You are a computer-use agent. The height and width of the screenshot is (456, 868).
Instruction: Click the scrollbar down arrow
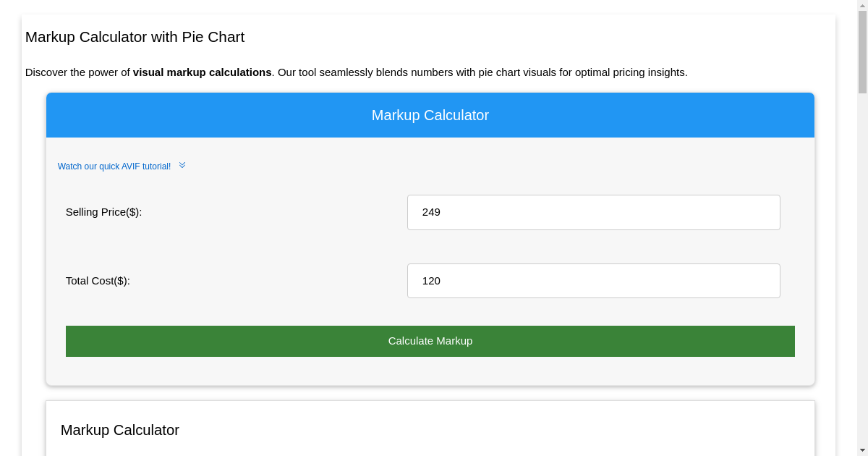[863, 450]
